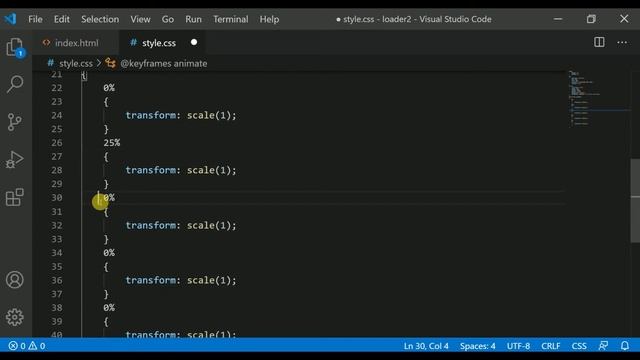Viewport: 640px width, 360px height.
Task: Click the 0% keyframe on line 34
Action: pyautogui.click(x=109, y=253)
